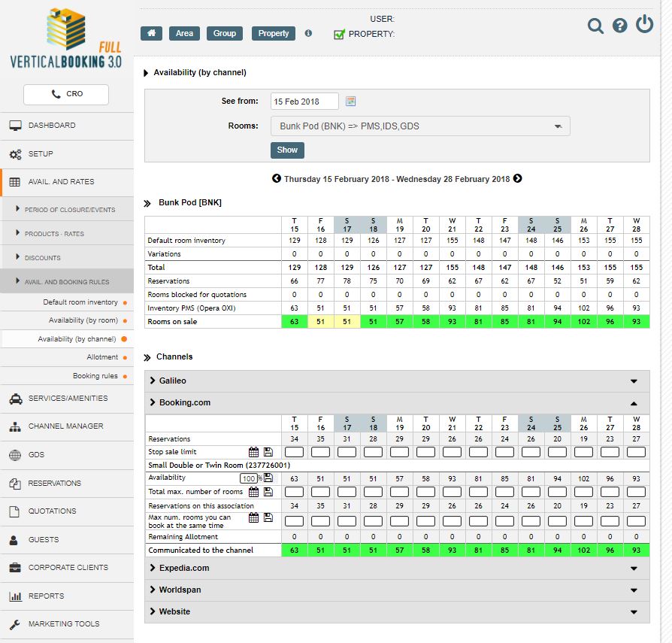Open Availability (by channel) page

click(67, 339)
